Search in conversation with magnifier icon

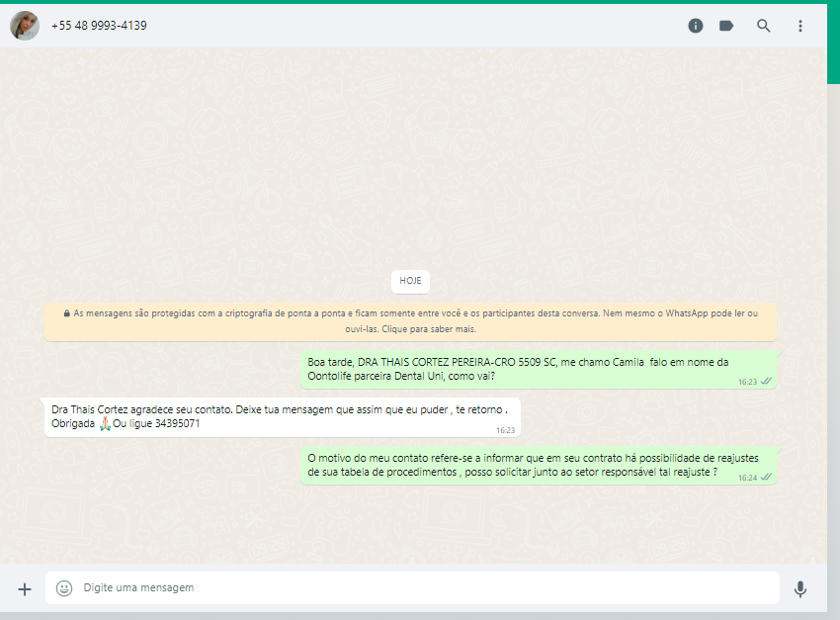(763, 26)
